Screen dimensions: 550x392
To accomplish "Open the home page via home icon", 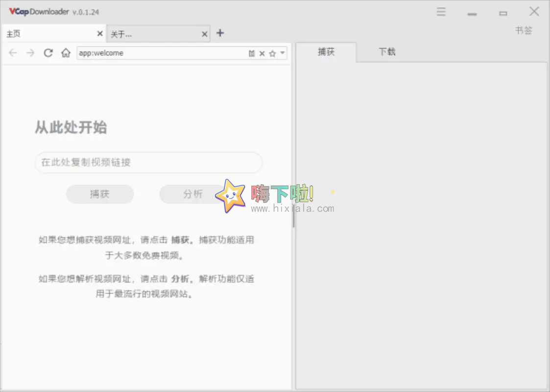I will 66,53.
